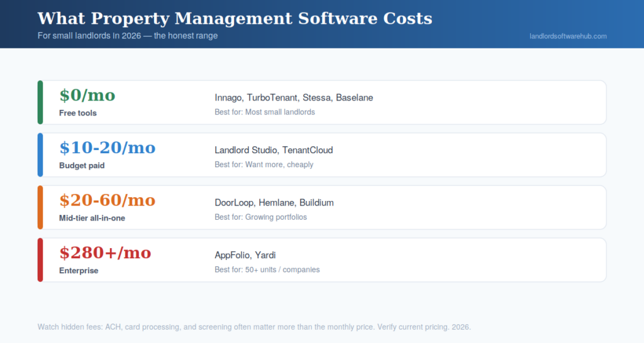The image size is (644, 343).
Task: Click 'Best for: Growing portfolios'
Action: (260, 217)
